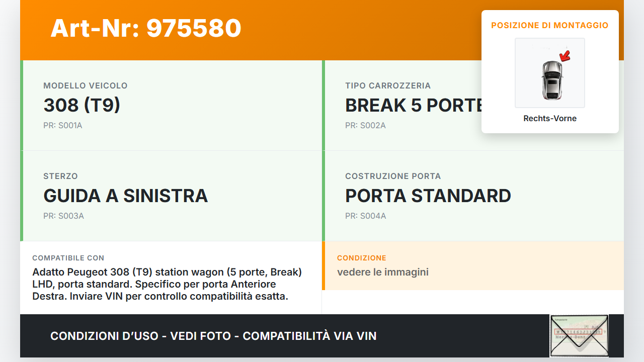Select the PORTA STANDARD door value
Screen dimensions: 644x362
428,196
